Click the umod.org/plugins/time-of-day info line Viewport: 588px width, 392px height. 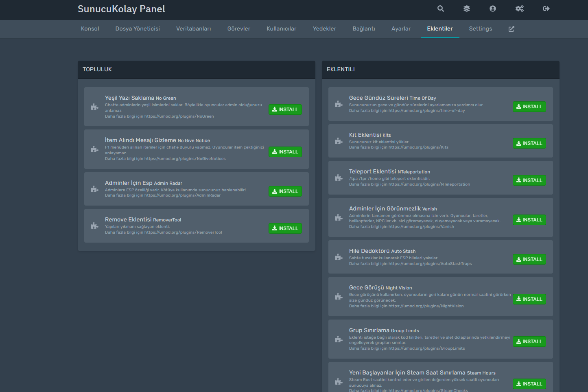[407, 111]
